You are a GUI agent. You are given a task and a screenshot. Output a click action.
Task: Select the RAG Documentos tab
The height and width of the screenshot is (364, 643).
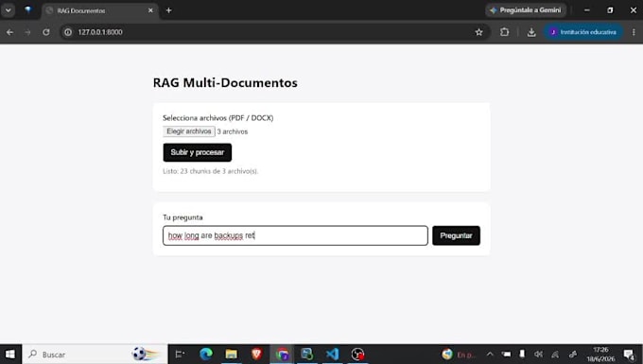pos(98,10)
